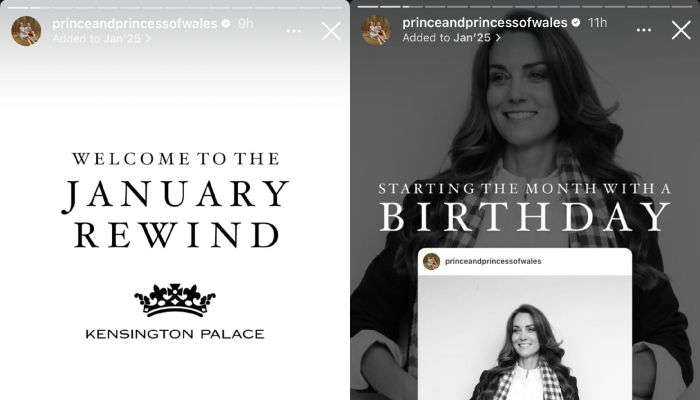Open the username on embedded post card
Image resolution: width=700 pixels, height=400 pixels.
coord(493,262)
